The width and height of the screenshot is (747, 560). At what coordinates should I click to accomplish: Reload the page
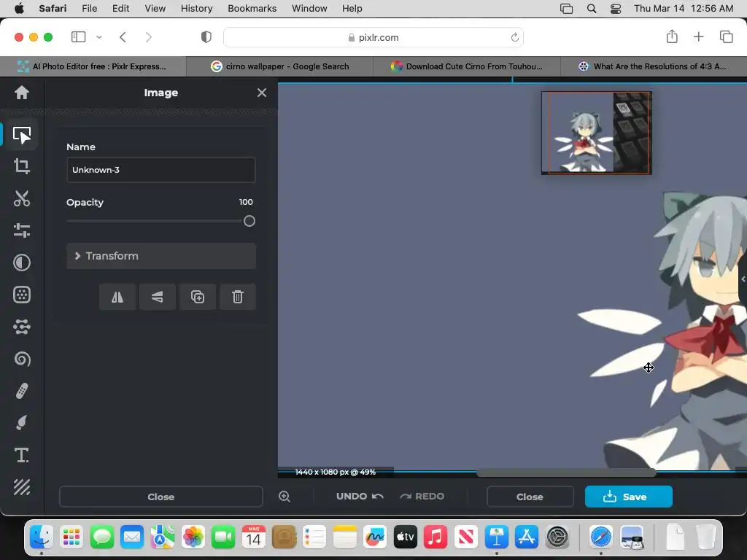[x=514, y=37]
